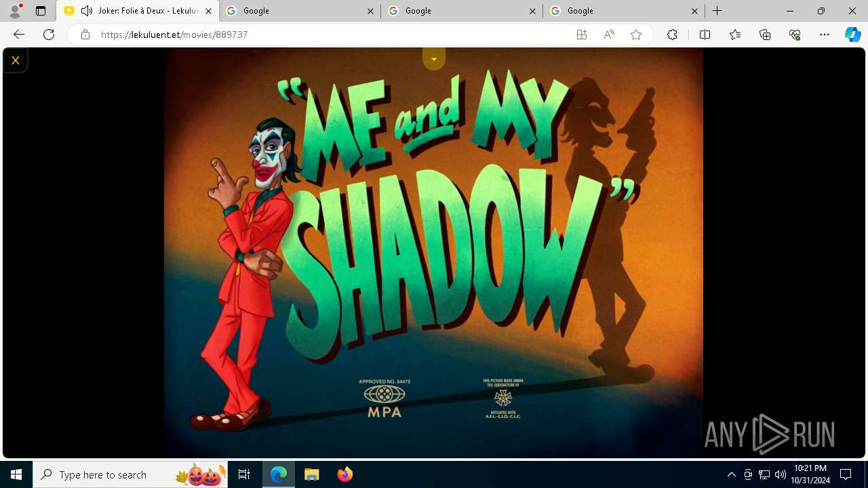Open Microsoft Edge from the taskbar
868x488 pixels.
tap(279, 474)
